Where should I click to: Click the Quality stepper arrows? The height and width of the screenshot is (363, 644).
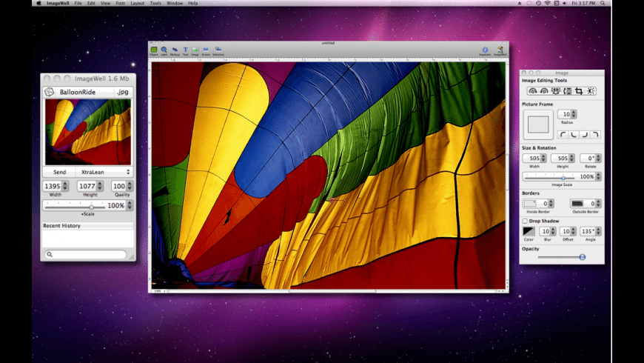pyautogui.click(x=130, y=186)
